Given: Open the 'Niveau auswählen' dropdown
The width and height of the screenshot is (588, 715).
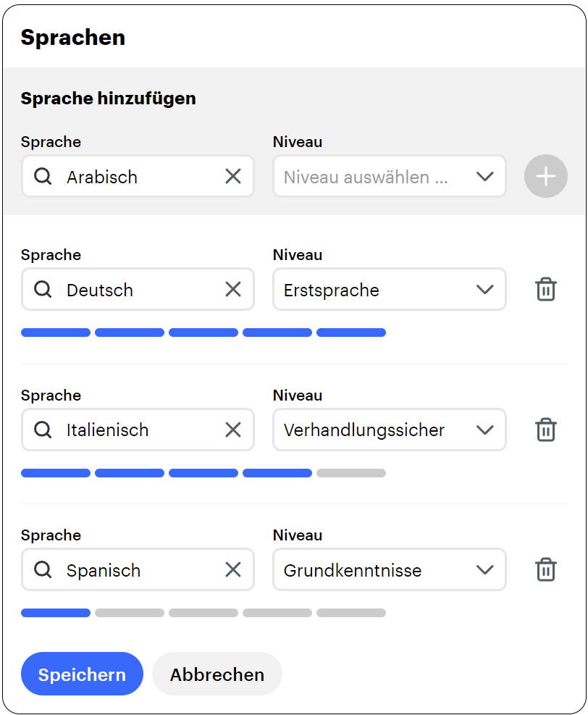Looking at the screenshot, I should [x=389, y=176].
